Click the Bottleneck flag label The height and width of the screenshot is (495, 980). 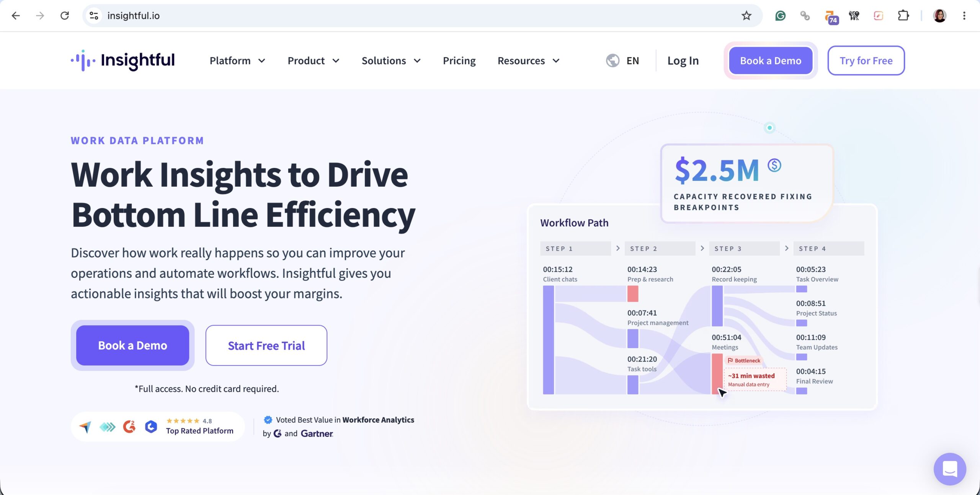[x=743, y=360]
